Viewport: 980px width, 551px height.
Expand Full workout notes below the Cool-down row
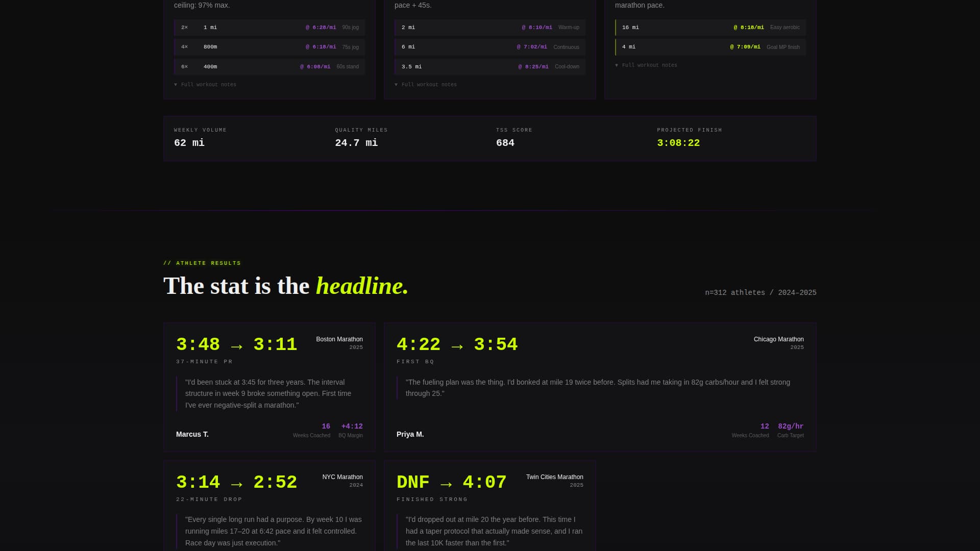coord(426,85)
